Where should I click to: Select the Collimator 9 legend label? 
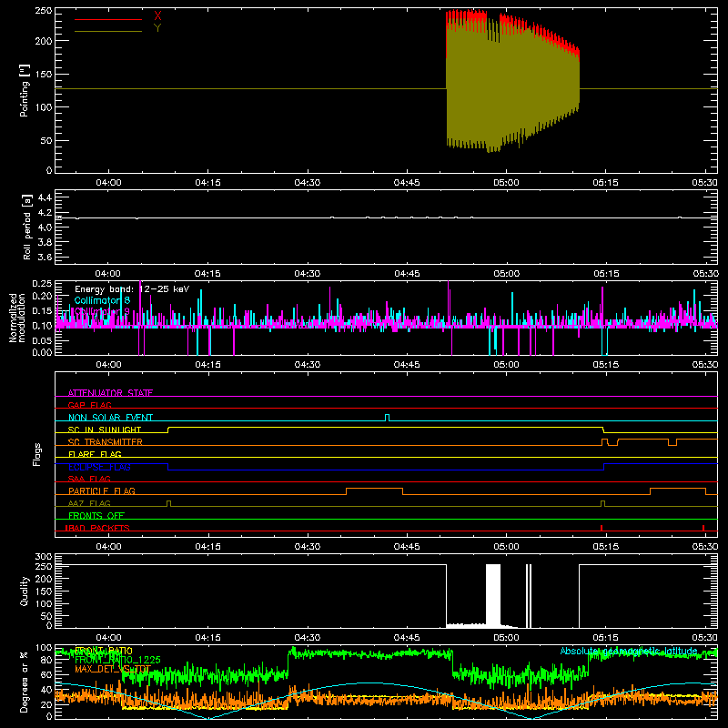point(102,311)
